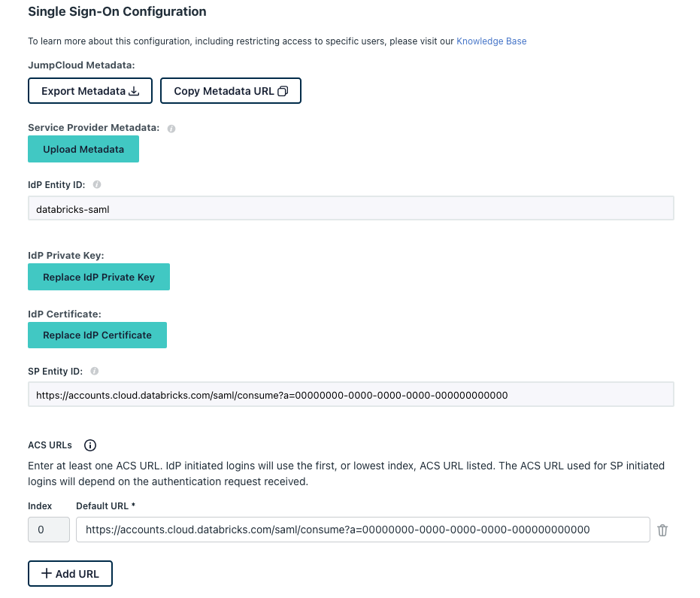The height and width of the screenshot is (598, 700).
Task: Click info icon next to IdP Entity ID
Action: (97, 184)
